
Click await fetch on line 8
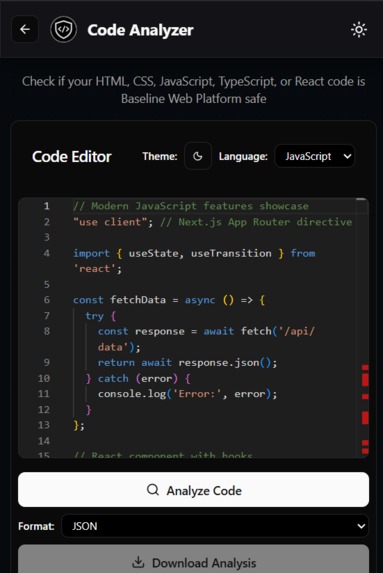point(237,331)
